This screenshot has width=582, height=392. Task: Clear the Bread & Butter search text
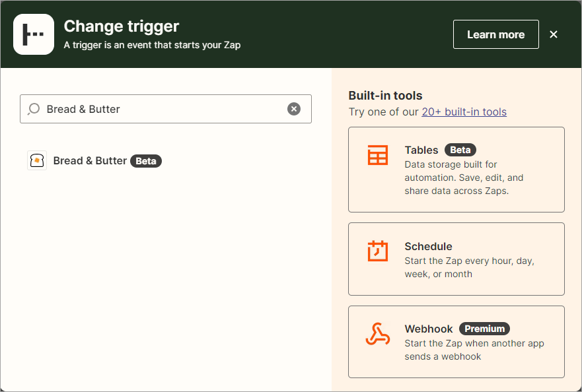[293, 109]
